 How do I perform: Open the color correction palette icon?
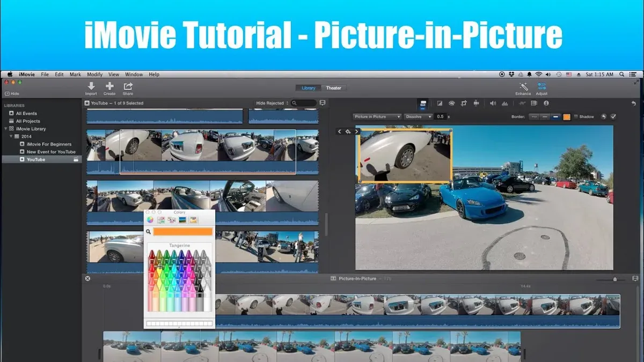click(451, 103)
